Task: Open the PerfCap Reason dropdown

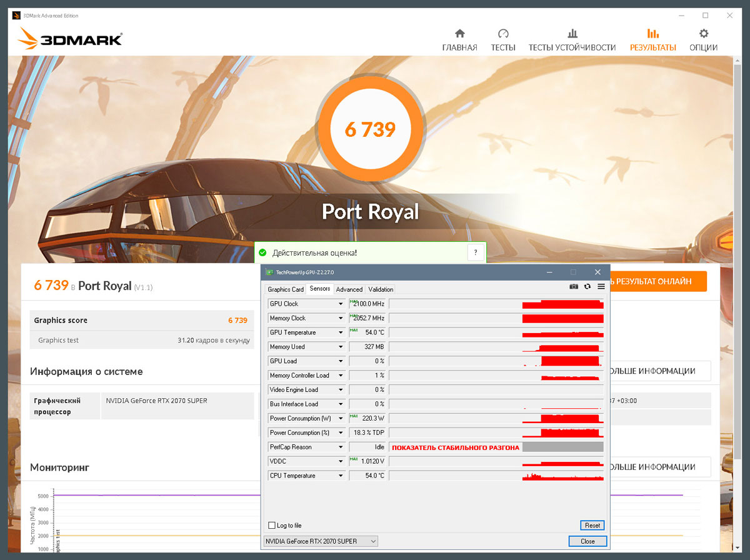Action: pyautogui.click(x=341, y=447)
